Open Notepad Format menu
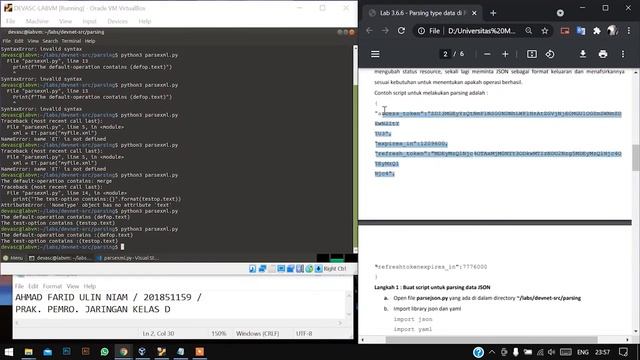 coord(52,286)
